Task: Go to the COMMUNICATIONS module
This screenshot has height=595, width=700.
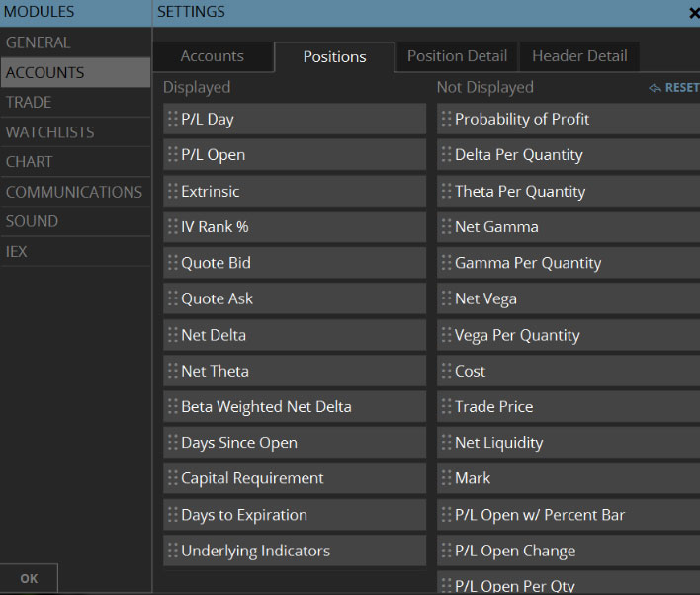Action: point(74,192)
